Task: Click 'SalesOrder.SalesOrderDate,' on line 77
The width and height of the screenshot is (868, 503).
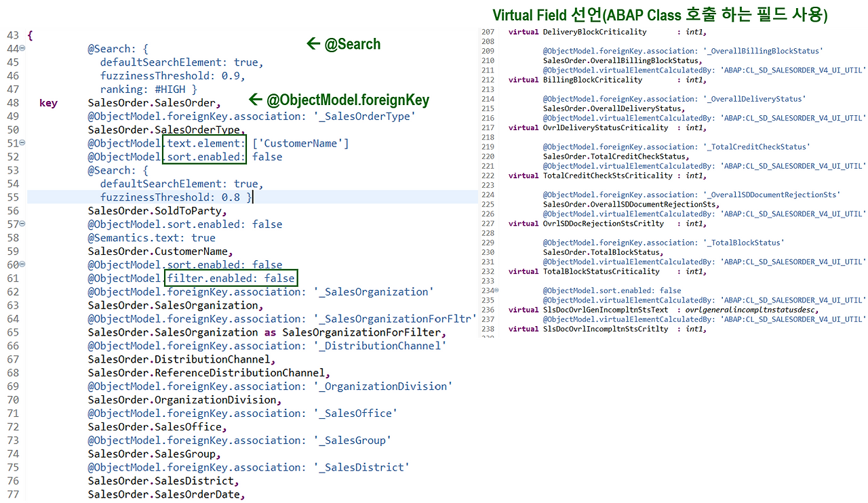Action: tap(167, 495)
